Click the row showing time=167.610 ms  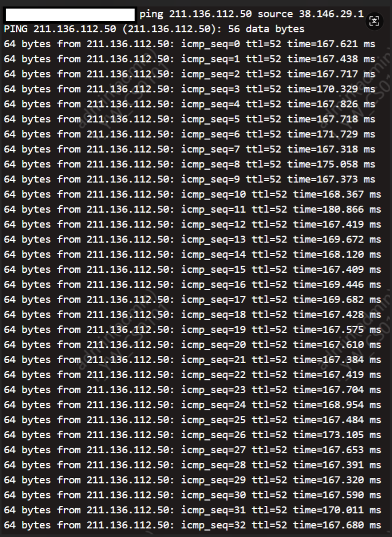193,345
